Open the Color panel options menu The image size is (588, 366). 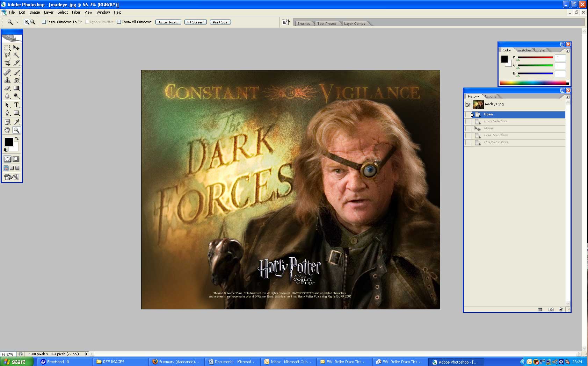pyautogui.click(x=568, y=51)
